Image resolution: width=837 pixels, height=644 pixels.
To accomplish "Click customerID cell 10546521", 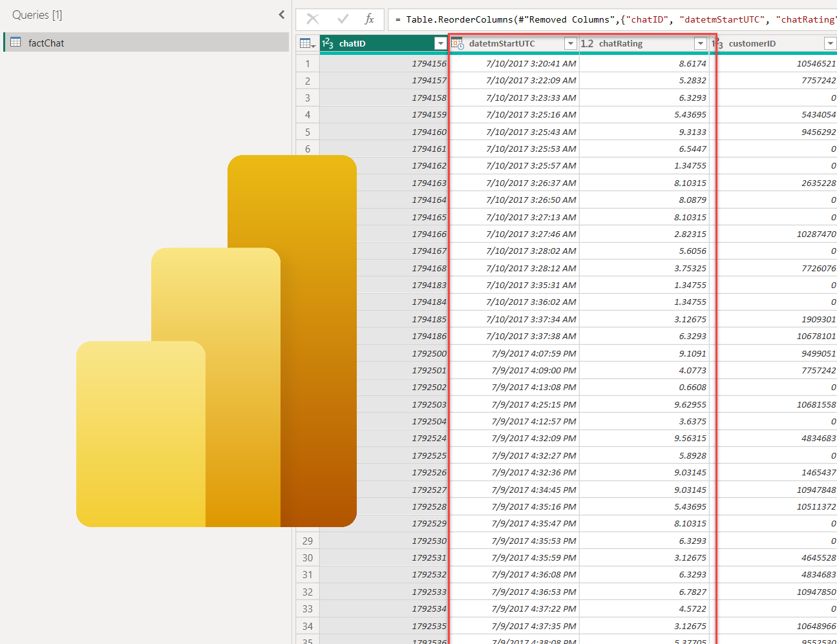I will [774, 63].
